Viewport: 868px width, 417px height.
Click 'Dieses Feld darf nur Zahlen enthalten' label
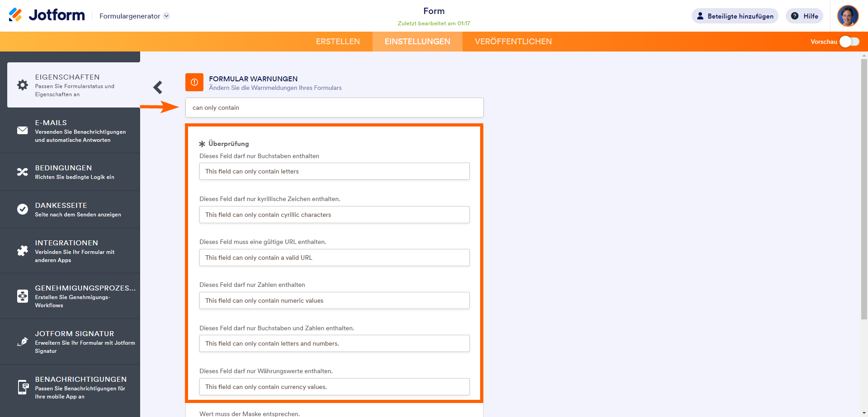point(252,285)
